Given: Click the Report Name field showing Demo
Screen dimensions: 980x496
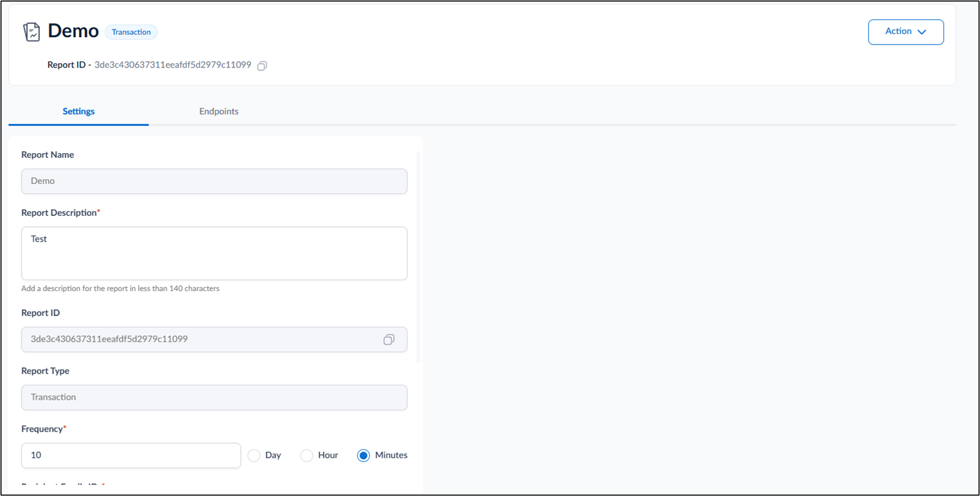Looking at the screenshot, I should [x=214, y=181].
